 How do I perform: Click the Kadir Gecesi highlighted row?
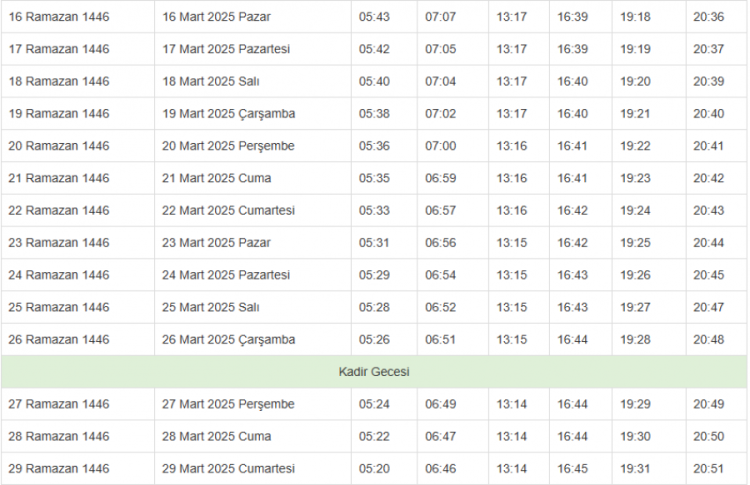pyautogui.click(x=374, y=371)
